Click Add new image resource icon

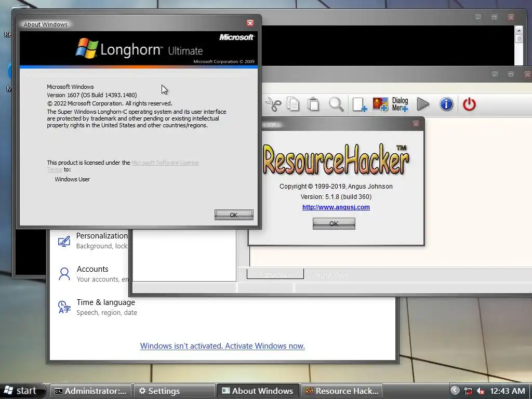coord(380,104)
